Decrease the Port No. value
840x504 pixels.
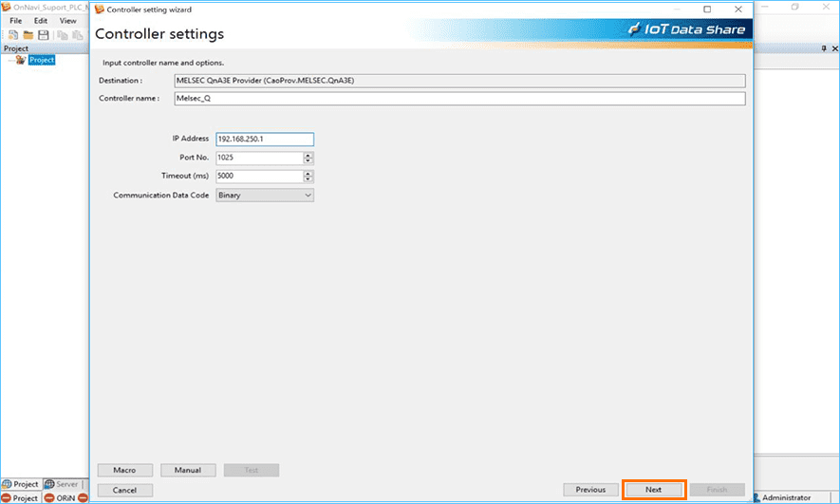[x=308, y=160]
